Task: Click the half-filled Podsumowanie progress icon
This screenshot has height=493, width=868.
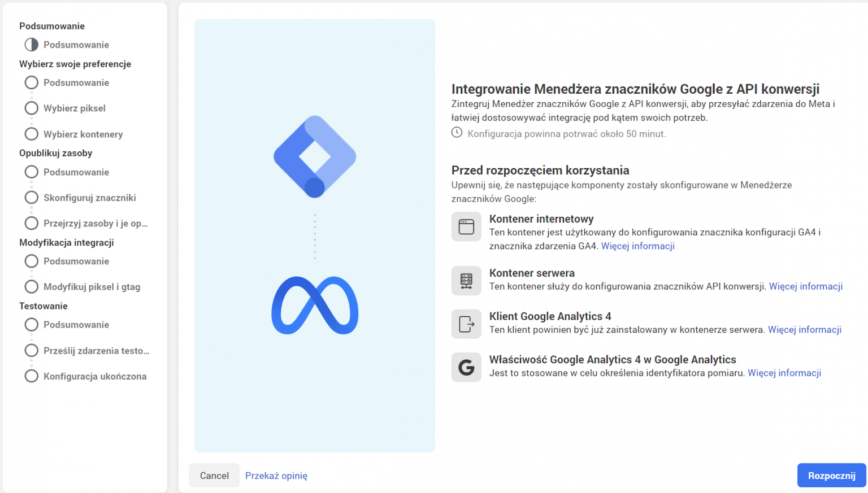Action: (x=32, y=45)
